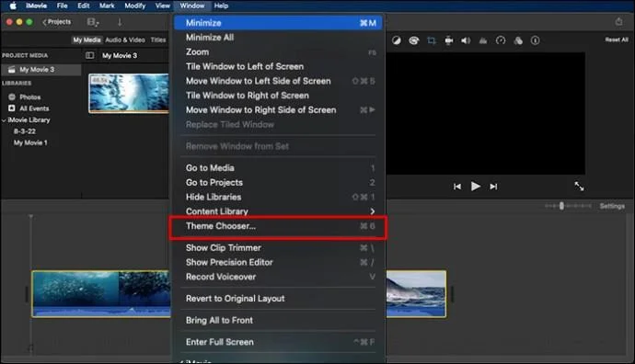Image resolution: width=635 pixels, height=364 pixels.
Task: Toggle the libraries sidebar panel icon
Action: 90,55
